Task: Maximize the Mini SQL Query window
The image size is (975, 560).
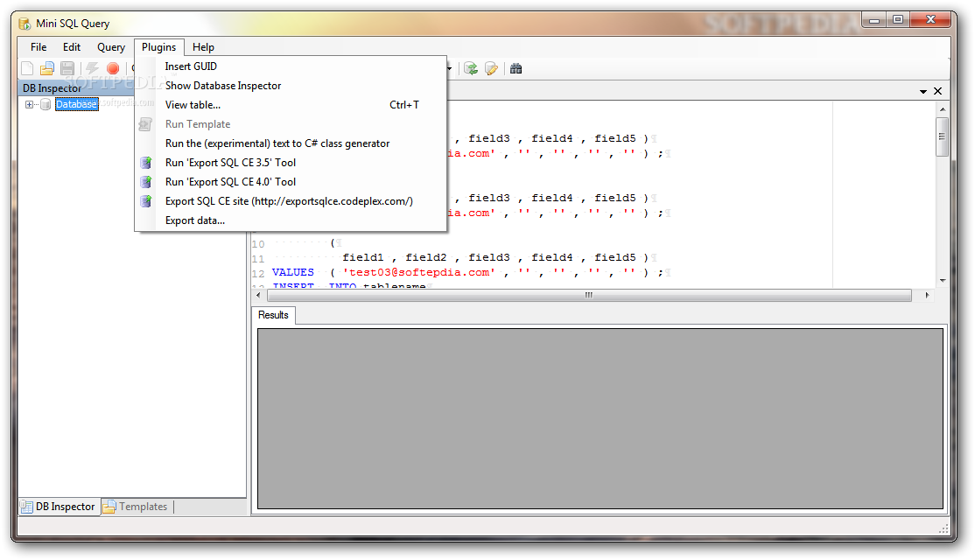Action: pos(898,20)
